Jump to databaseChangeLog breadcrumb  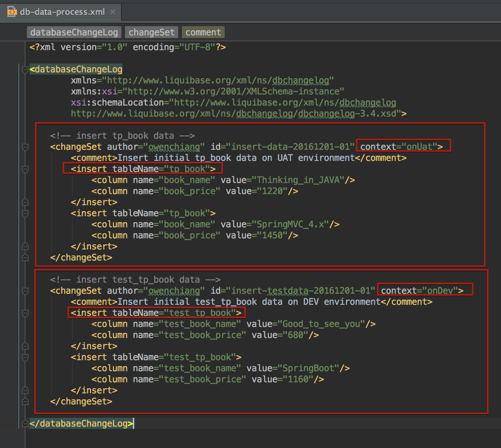pos(74,32)
